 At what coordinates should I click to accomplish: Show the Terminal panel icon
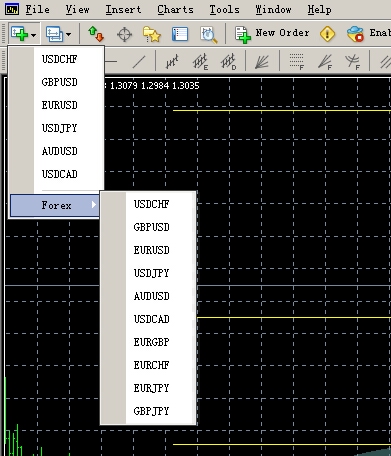[180, 34]
